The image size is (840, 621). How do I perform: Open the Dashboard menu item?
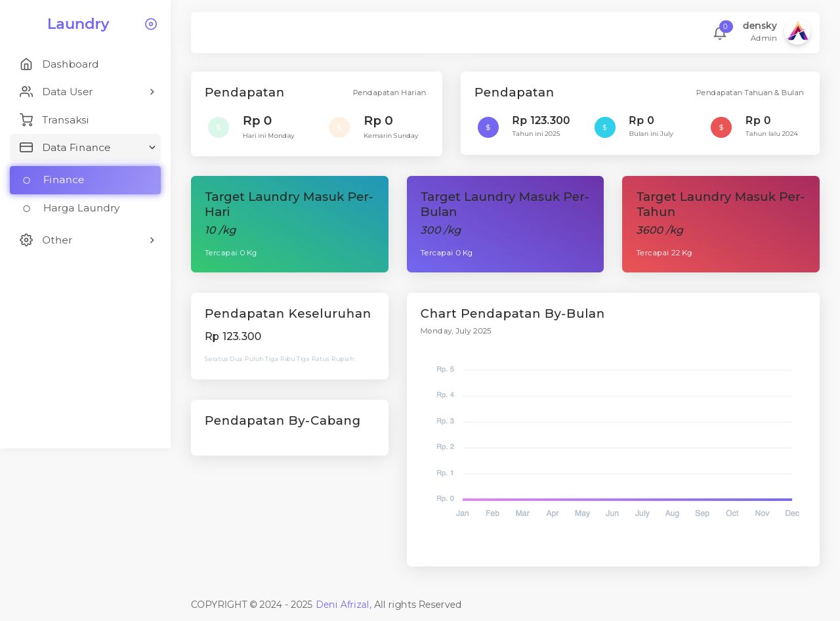(85, 64)
